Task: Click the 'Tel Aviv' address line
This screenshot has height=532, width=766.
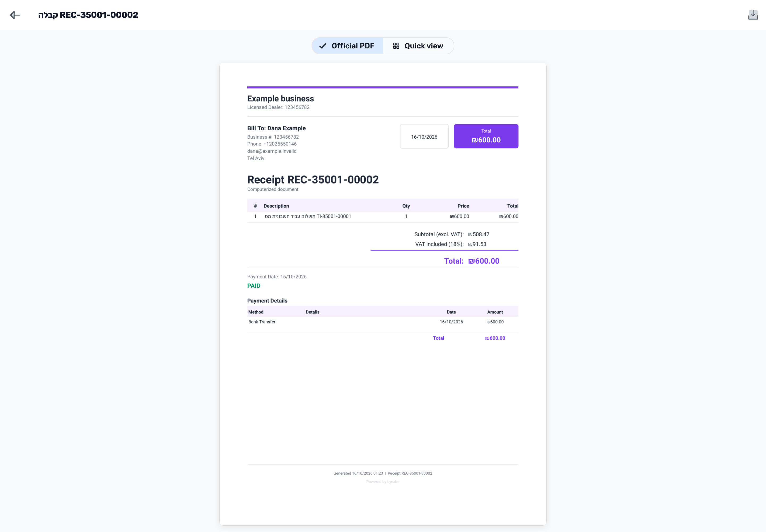Action: point(256,158)
